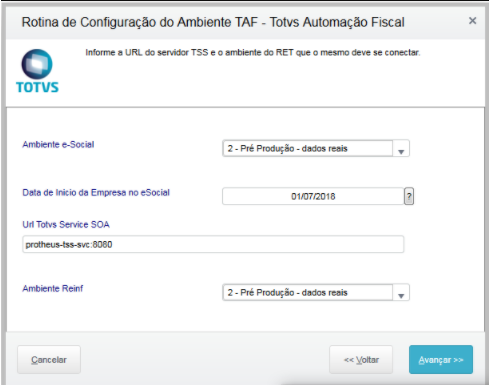Screen dimensions: 491x386
Task: Click the protheus-tss-svc:8080 text in the URL box
Action: coord(69,245)
